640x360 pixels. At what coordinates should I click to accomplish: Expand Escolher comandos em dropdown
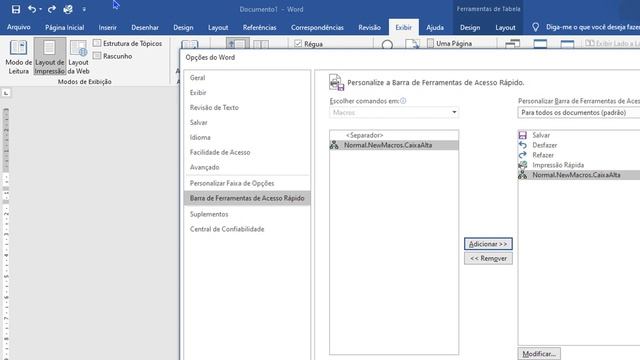click(x=454, y=112)
